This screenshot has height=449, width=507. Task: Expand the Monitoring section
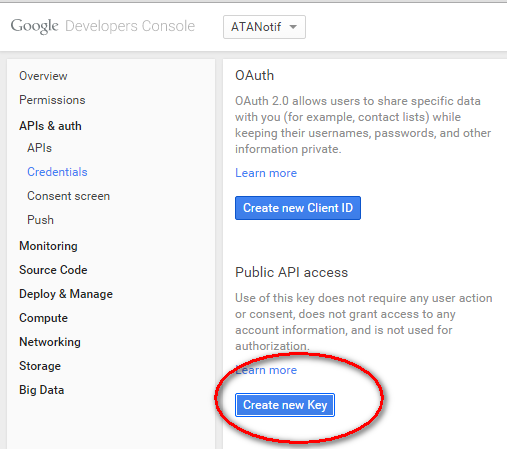coord(48,246)
